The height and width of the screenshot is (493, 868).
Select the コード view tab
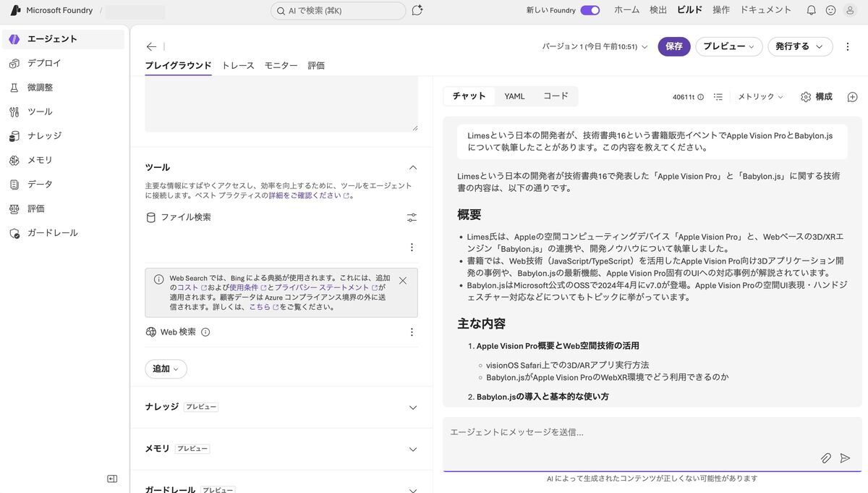pos(556,96)
